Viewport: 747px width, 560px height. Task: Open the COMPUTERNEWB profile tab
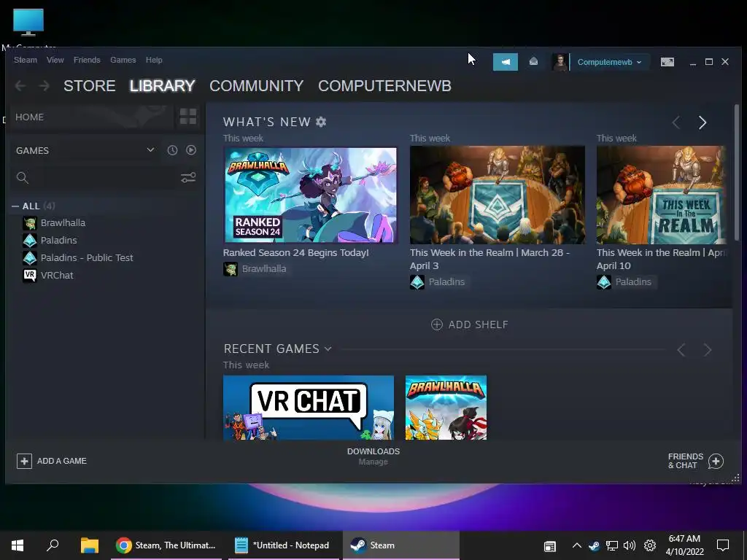pyautogui.click(x=384, y=86)
